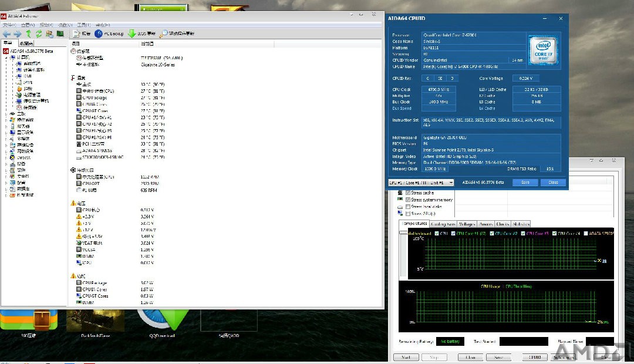The width and height of the screenshot is (634, 364).
Task: Click the green monitor graph toolbar icon
Action: click(60, 33)
